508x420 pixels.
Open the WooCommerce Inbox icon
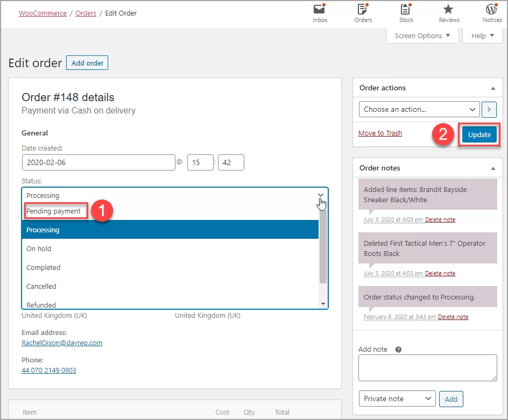click(319, 10)
